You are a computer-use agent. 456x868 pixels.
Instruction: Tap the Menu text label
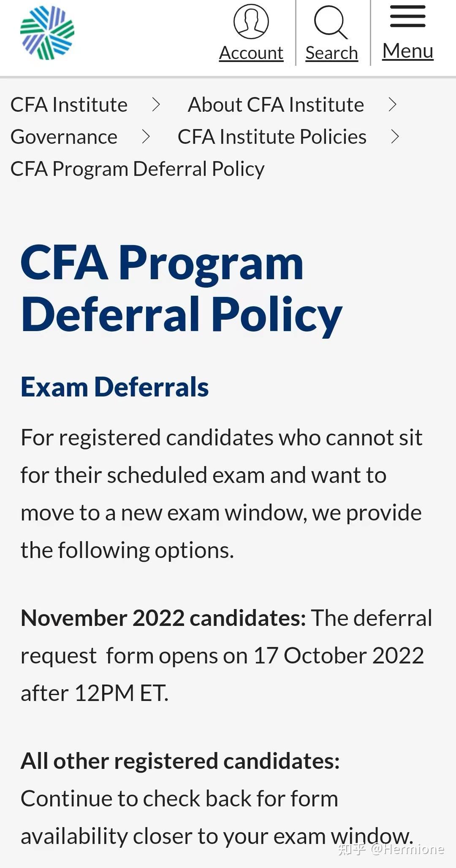(407, 51)
